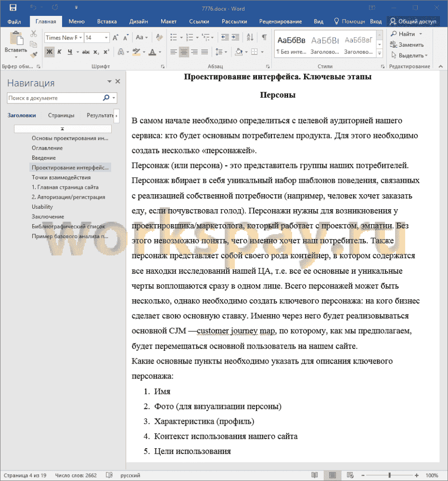Toggle bold formatting (Ж)
The height and width of the screenshot is (481, 448).
(49, 52)
